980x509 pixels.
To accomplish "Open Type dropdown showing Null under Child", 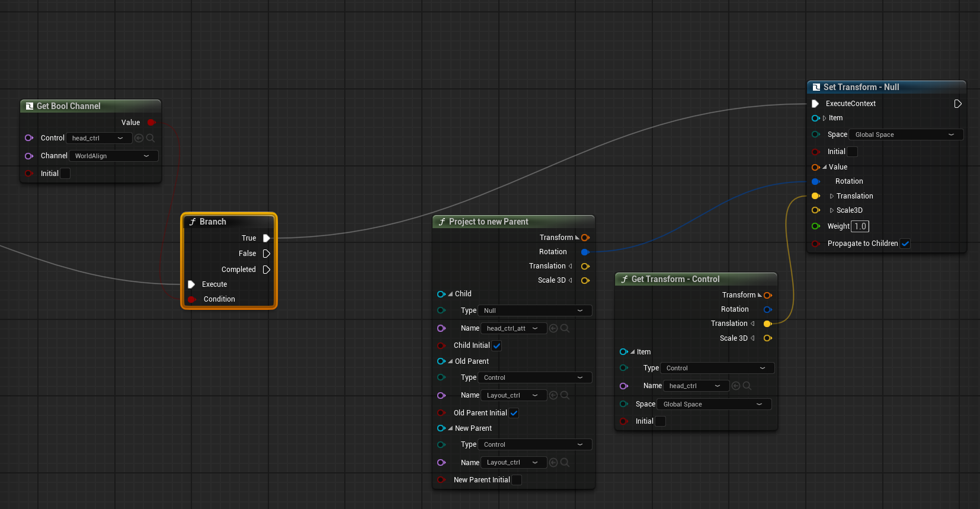I will [535, 310].
